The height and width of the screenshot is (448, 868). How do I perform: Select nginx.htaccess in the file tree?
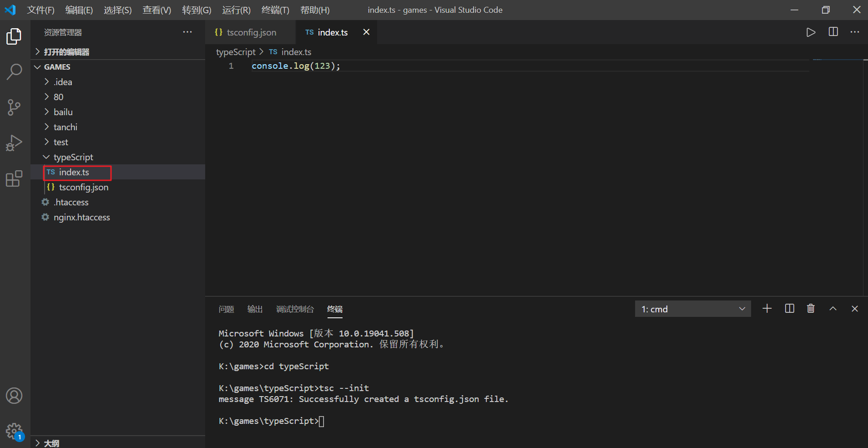coord(82,217)
